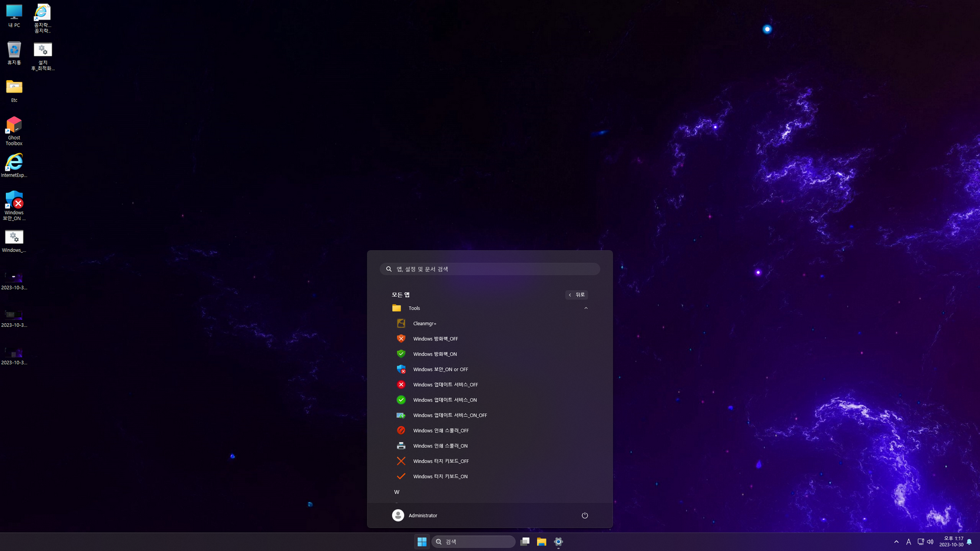Click the 뒤로 back button
This screenshot has width=980, height=551.
[x=577, y=294]
